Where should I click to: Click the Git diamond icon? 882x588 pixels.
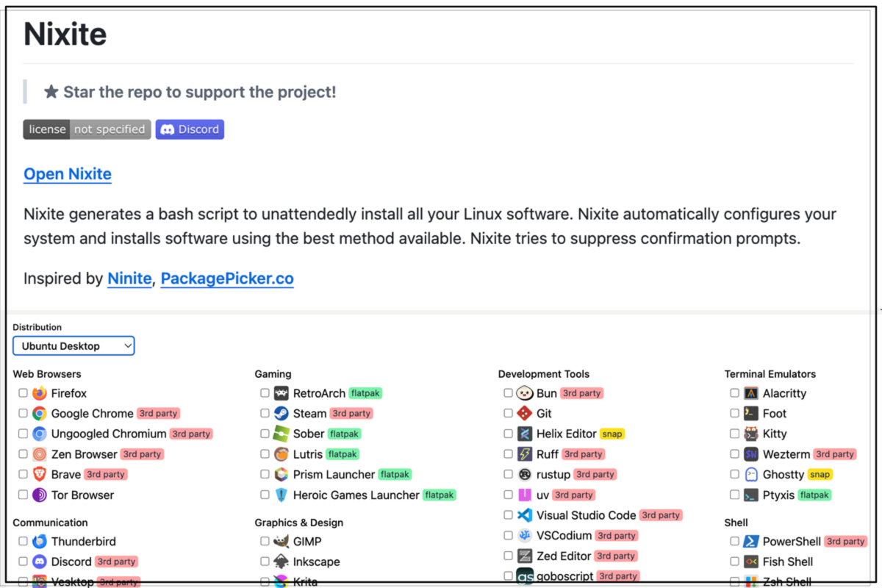click(525, 413)
